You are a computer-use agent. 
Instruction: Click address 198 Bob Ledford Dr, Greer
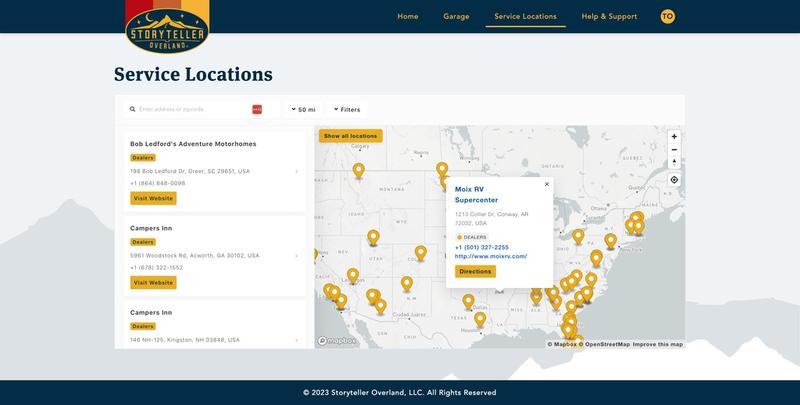point(190,171)
